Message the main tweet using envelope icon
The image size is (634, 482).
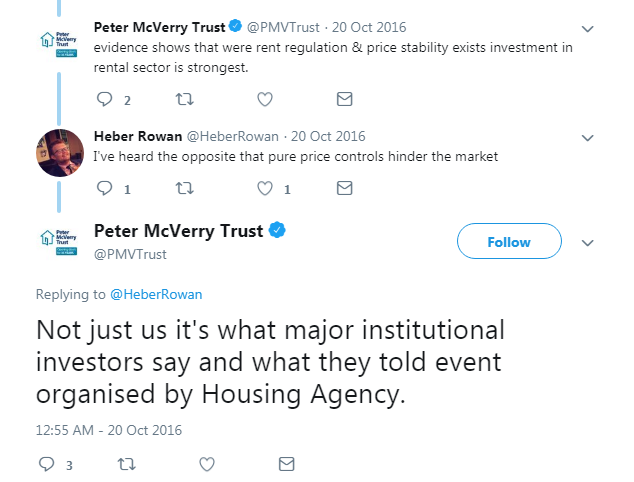coord(287,464)
